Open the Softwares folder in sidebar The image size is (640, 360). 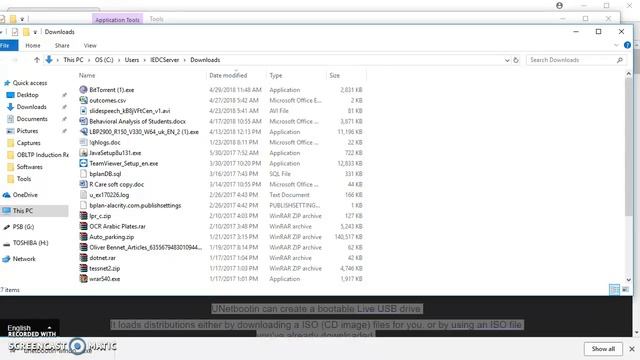click(29, 167)
